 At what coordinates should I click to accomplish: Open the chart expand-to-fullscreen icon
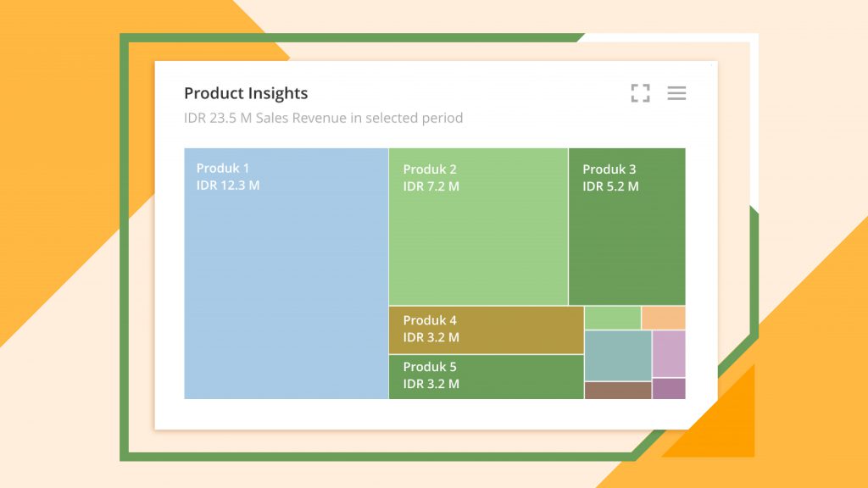pos(642,94)
